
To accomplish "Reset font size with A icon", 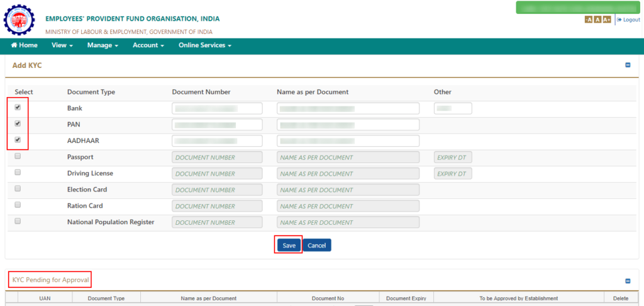I will 597,20.
